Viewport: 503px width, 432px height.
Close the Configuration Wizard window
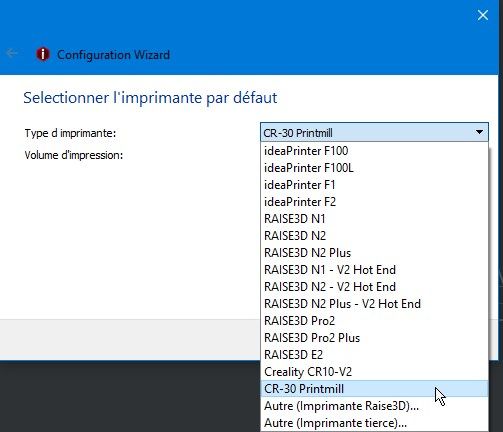[x=483, y=15]
